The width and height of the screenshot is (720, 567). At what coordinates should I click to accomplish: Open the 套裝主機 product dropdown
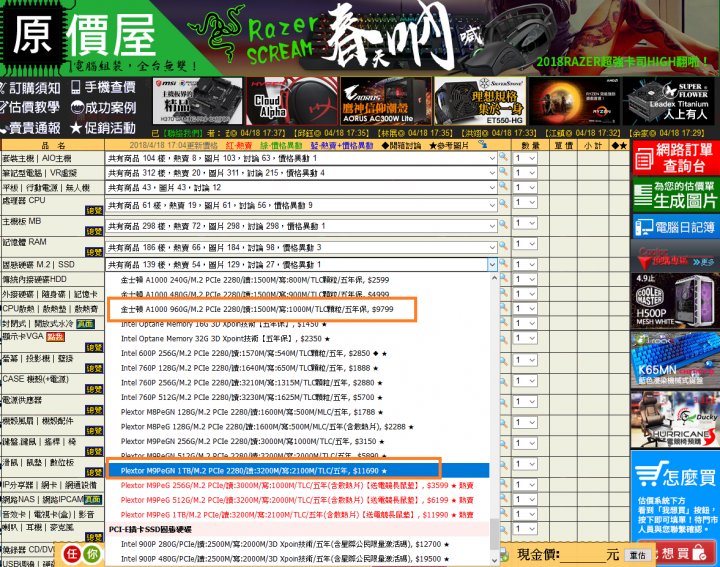pos(301,158)
